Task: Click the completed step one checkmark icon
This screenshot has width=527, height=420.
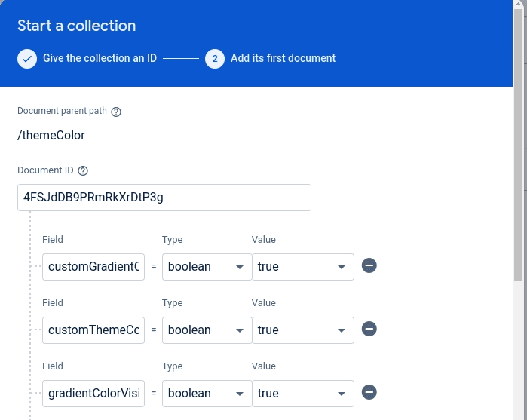Action: click(27, 59)
